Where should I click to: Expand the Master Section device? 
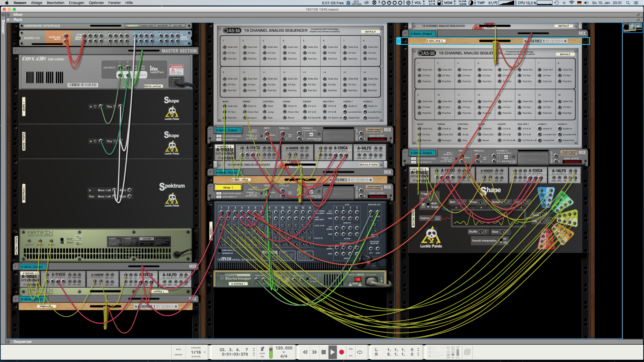[16, 51]
